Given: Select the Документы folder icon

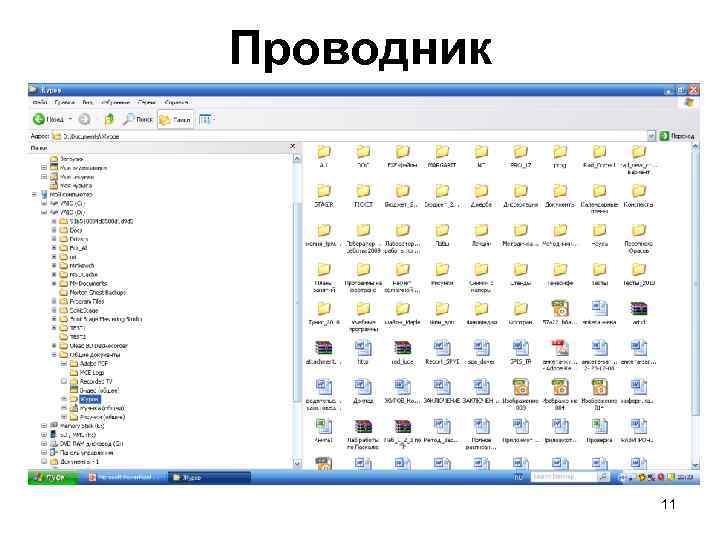Looking at the screenshot, I should pos(560,191).
